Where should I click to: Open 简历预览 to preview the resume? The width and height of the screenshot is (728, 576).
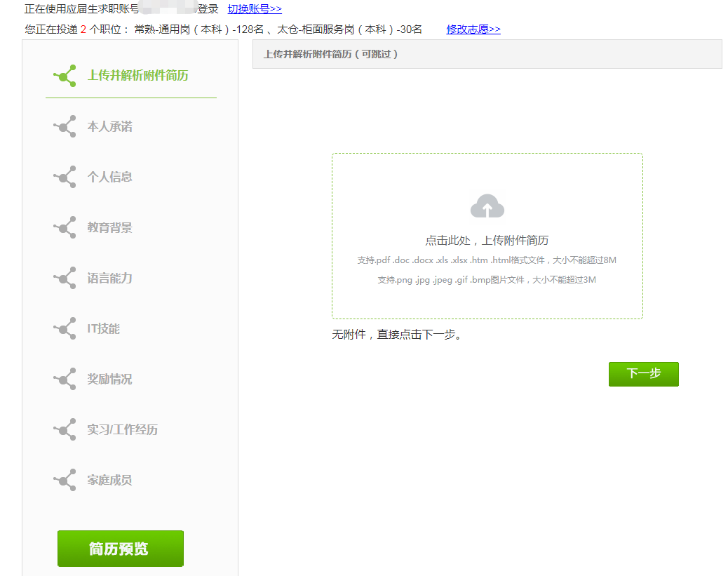120,548
